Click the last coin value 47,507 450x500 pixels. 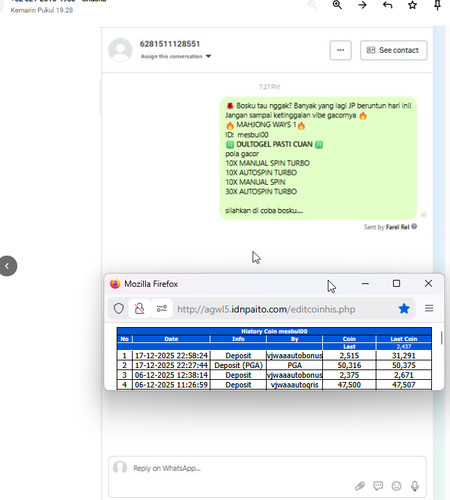404,385
